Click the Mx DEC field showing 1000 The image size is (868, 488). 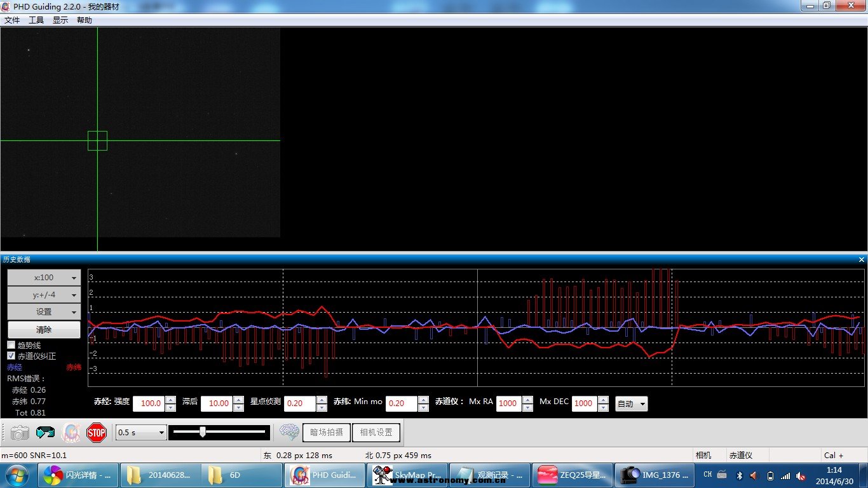585,403
